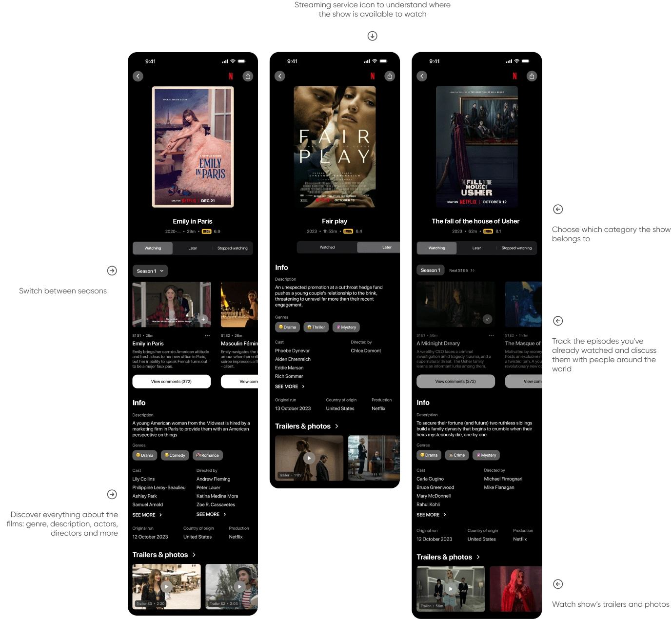The width and height of the screenshot is (672, 619).
Task: Open three-dot menu for episode S1 S1
Action: pyautogui.click(x=207, y=335)
